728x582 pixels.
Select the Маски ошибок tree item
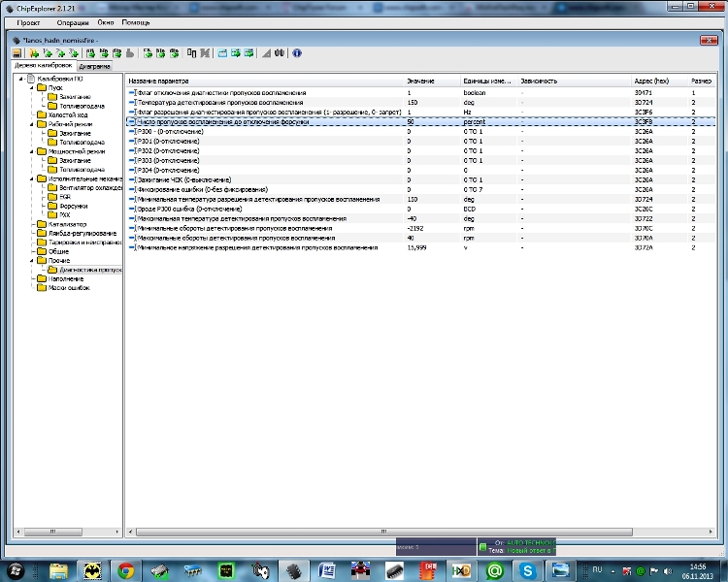(68, 288)
